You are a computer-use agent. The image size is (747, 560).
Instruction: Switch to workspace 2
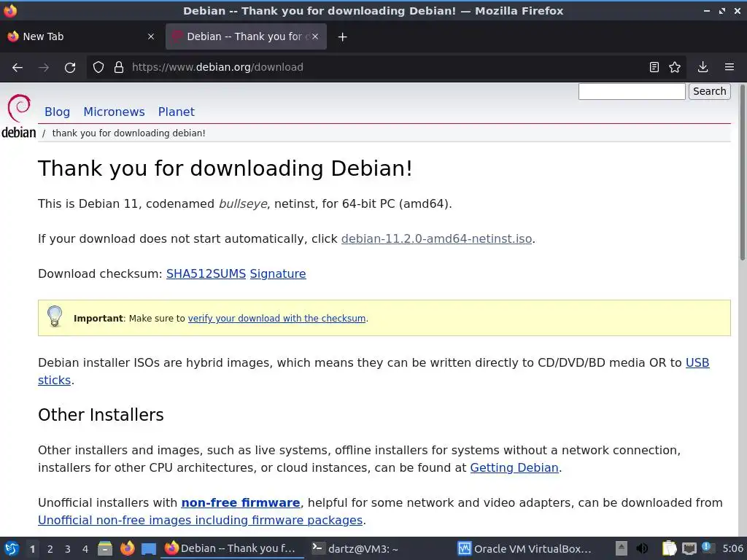[50, 549]
